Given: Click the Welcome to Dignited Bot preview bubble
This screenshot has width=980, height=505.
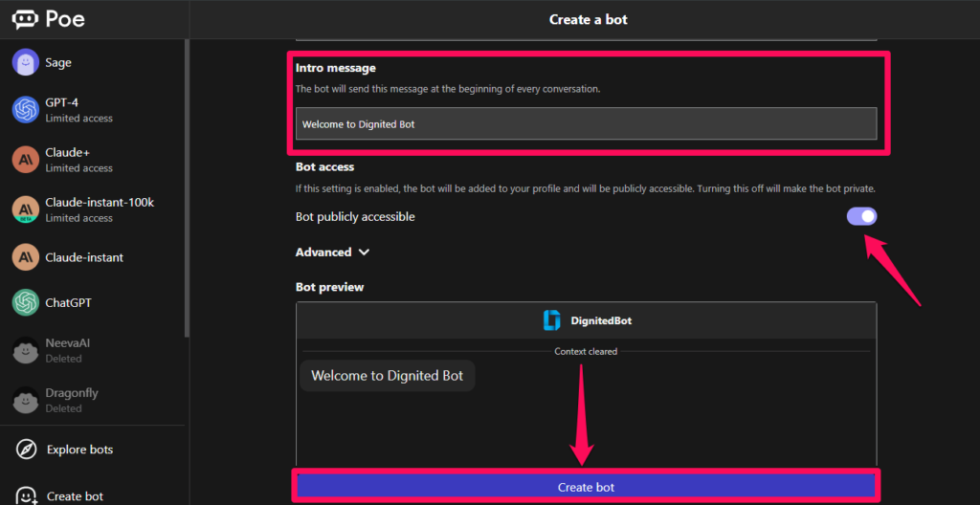Looking at the screenshot, I should [x=388, y=376].
